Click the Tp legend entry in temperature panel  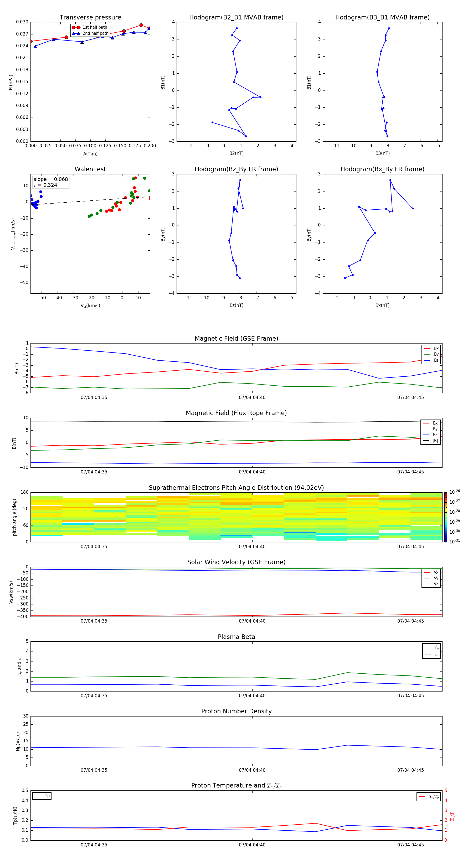click(x=42, y=796)
